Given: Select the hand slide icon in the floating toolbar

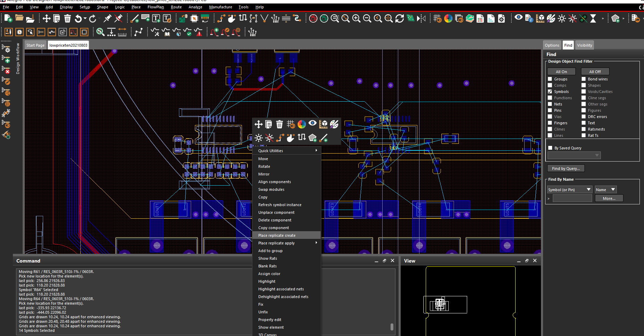Looking at the screenshot, I should pyautogui.click(x=291, y=138).
